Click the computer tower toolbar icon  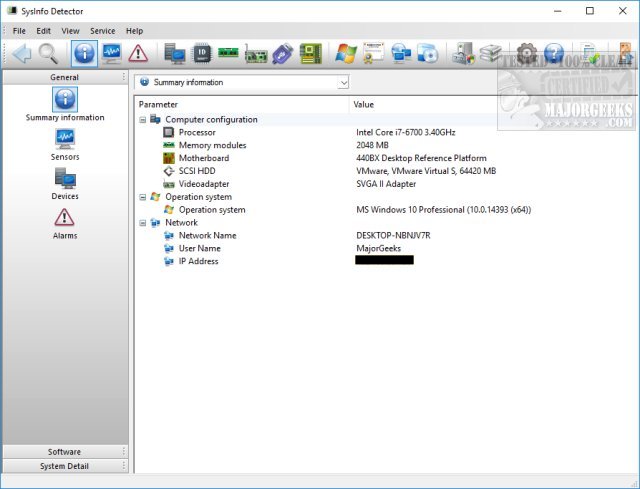click(464, 53)
